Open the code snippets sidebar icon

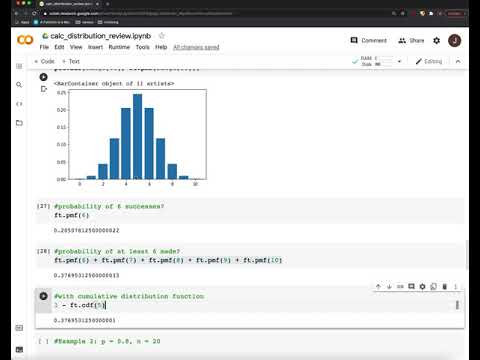(19, 104)
